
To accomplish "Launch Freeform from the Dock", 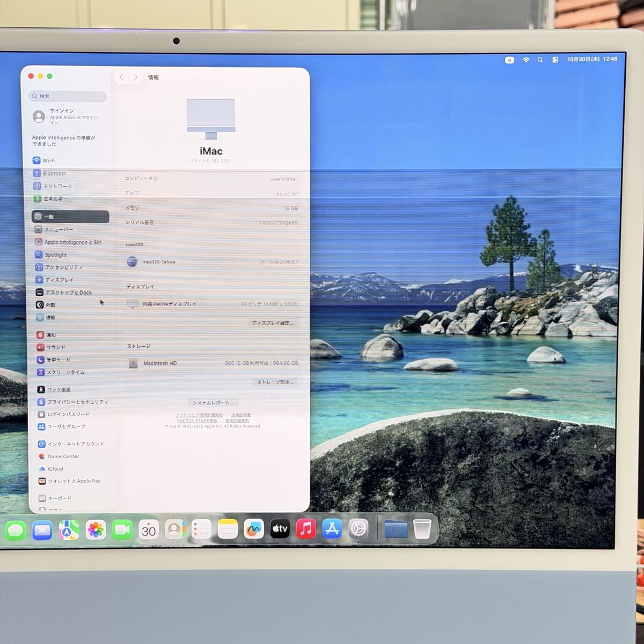I will click(x=254, y=530).
